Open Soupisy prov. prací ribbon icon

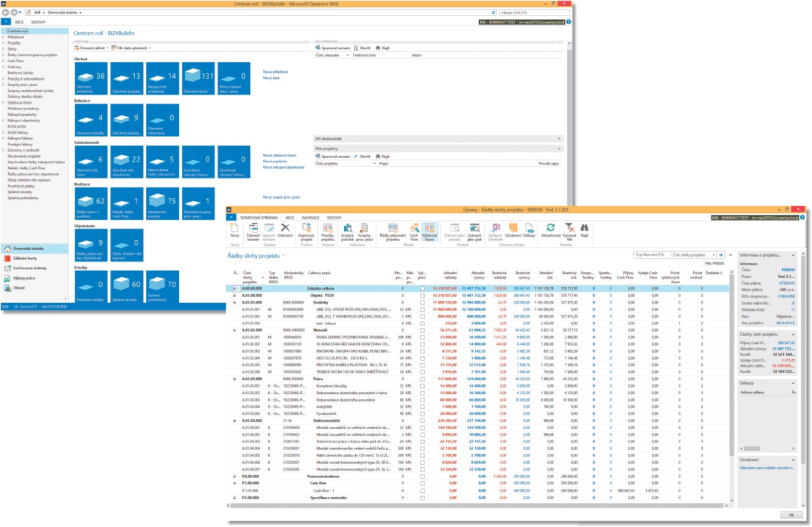coord(365,231)
